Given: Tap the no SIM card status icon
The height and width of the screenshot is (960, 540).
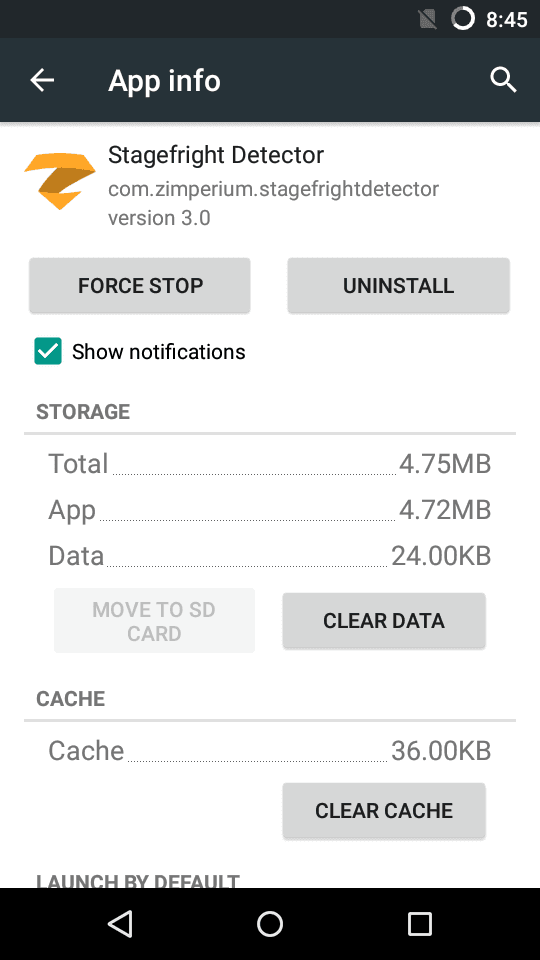Looking at the screenshot, I should [x=427, y=20].
